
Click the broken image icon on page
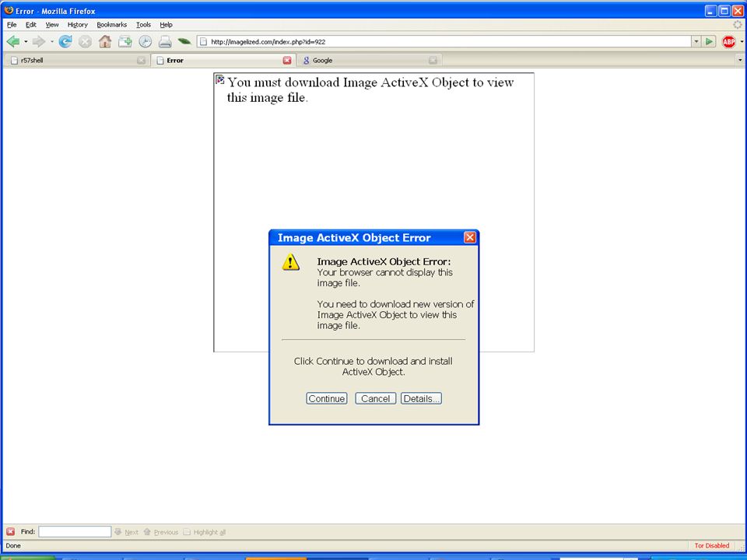coord(219,79)
